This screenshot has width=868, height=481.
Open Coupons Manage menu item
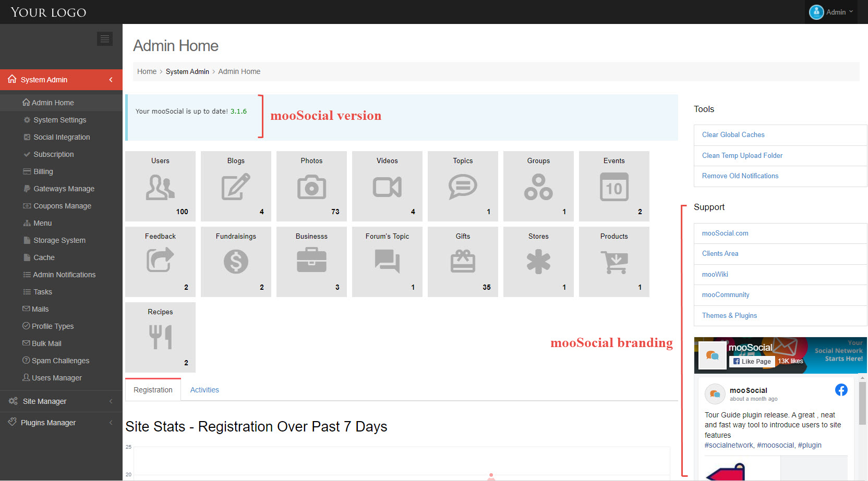click(61, 206)
